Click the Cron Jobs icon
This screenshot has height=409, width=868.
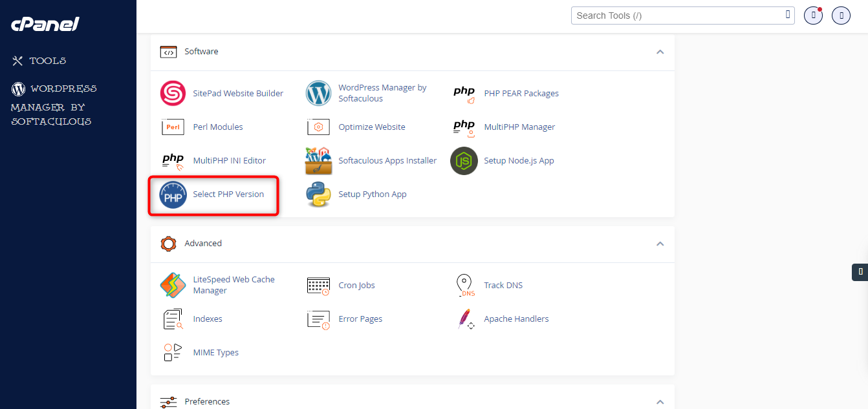click(318, 286)
